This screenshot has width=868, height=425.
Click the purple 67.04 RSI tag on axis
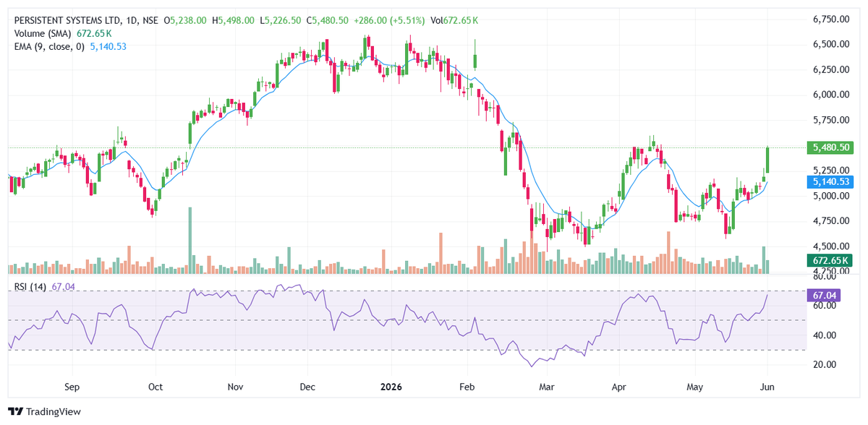click(824, 295)
